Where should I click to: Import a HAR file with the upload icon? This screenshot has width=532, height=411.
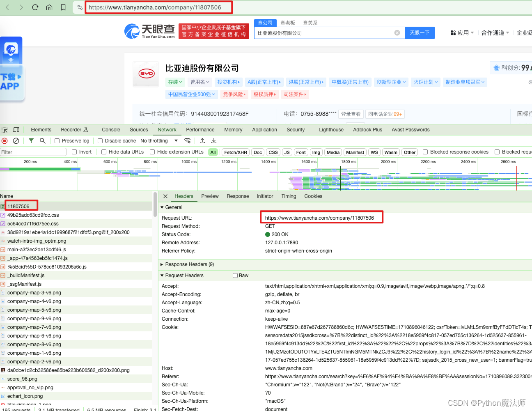[x=202, y=141]
